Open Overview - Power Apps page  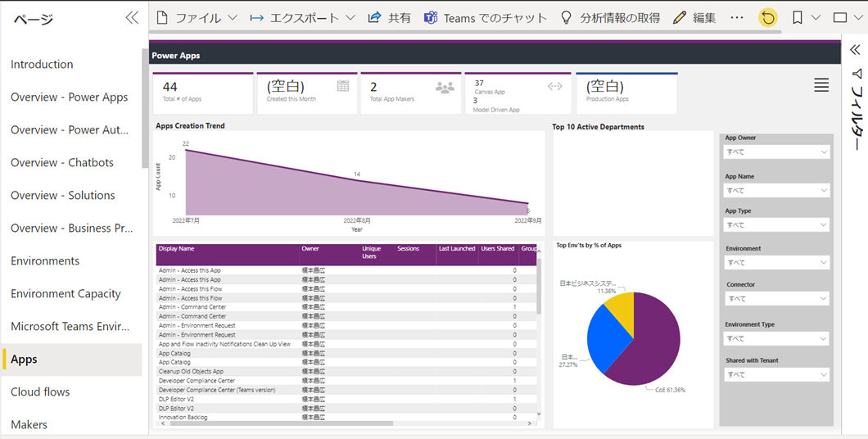coord(70,97)
